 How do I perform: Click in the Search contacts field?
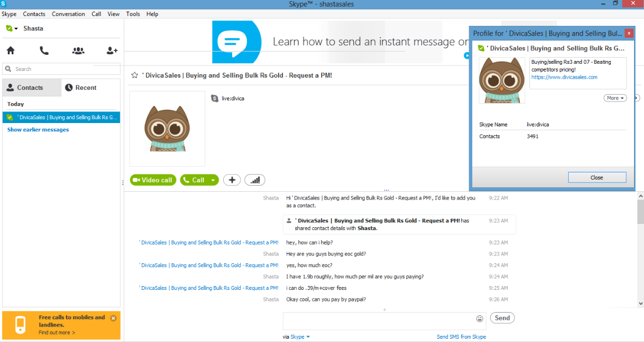click(x=61, y=69)
